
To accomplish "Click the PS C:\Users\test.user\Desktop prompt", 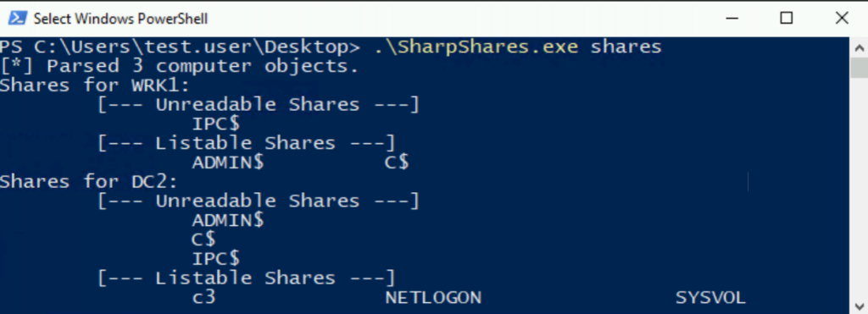I will [x=180, y=47].
